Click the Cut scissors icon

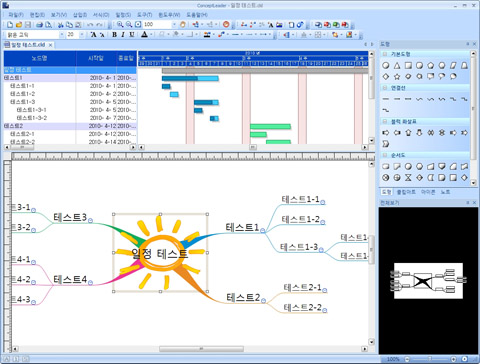click(60, 25)
